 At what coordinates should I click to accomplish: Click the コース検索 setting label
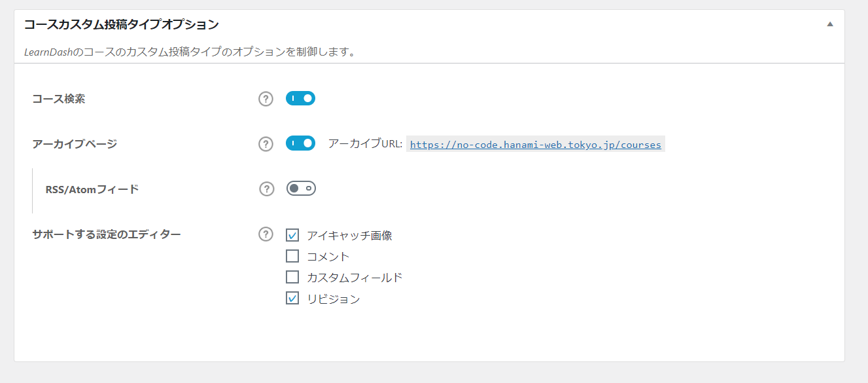59,99
